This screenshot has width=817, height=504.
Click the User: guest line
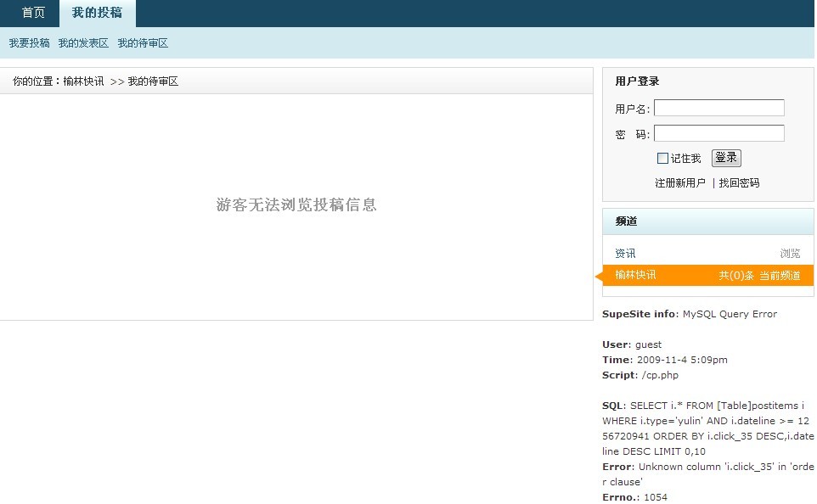[x=632, y=344]
